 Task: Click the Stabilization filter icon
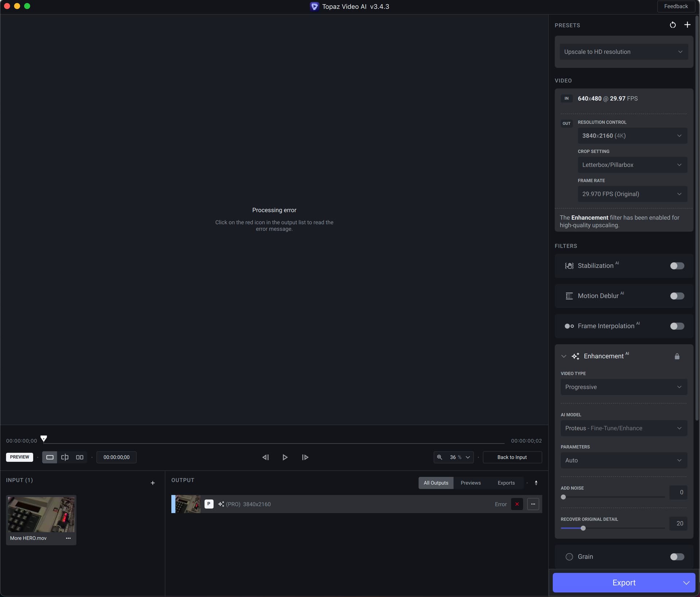pos(569,265)
